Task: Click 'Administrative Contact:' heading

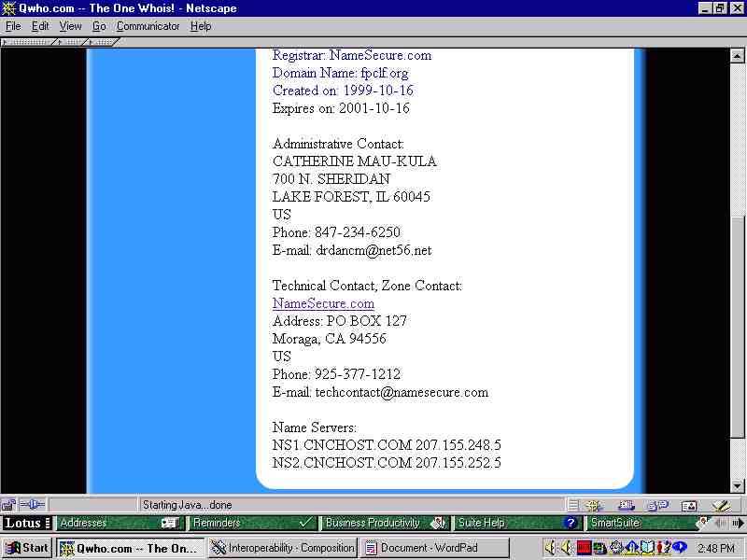Action: click(338, 144)
